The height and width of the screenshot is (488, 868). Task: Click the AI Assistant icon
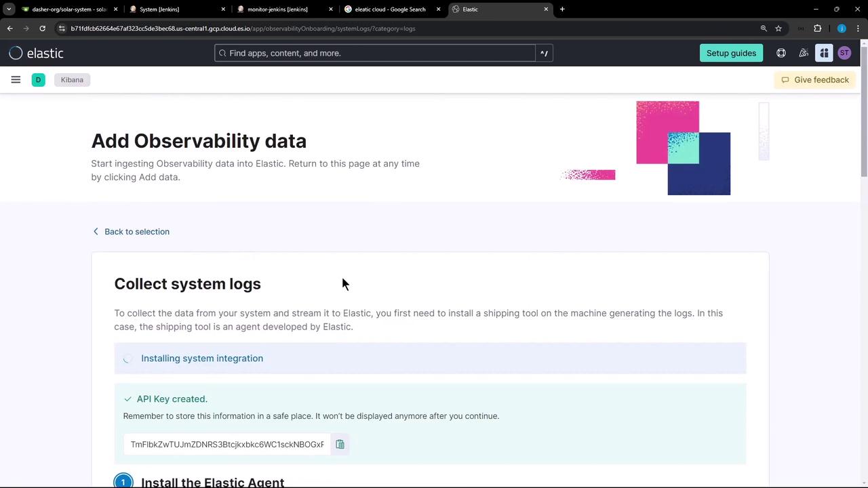(824, 53)
